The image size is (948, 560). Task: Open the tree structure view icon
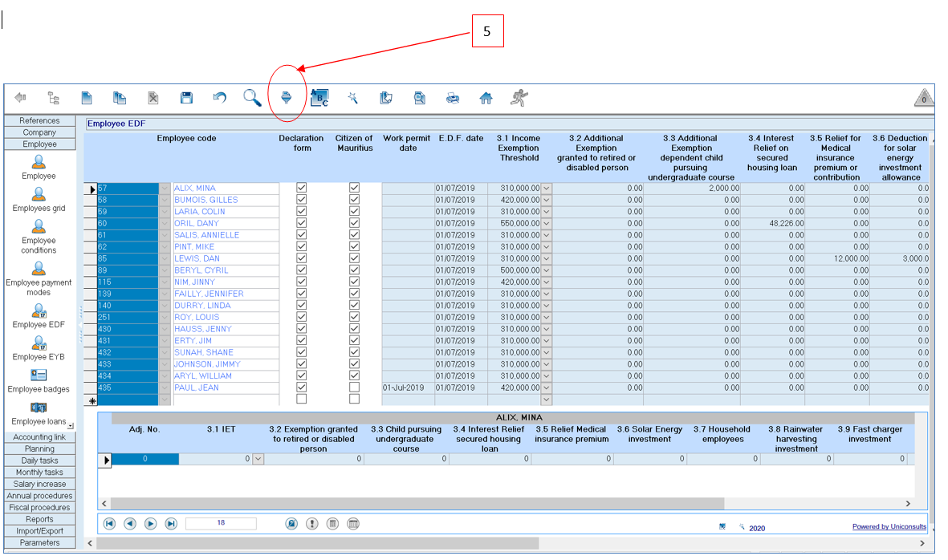54,97
